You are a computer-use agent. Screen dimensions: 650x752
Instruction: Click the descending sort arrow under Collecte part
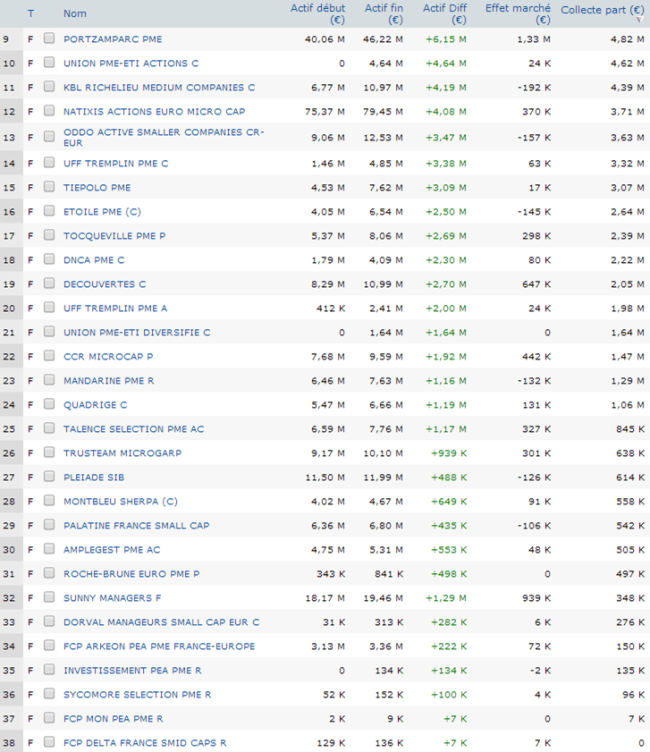(639, 20)
